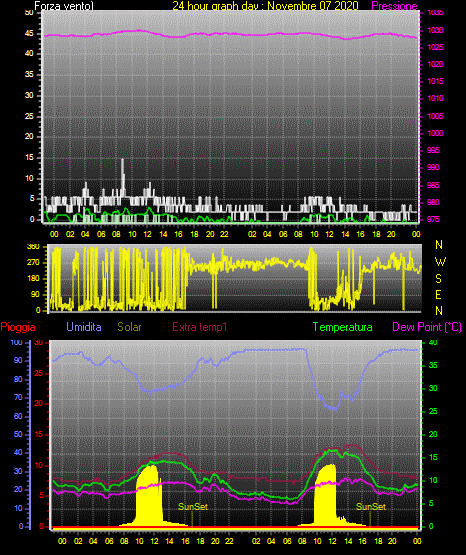Click green 35 on the temperature axis

coord(433,365)
